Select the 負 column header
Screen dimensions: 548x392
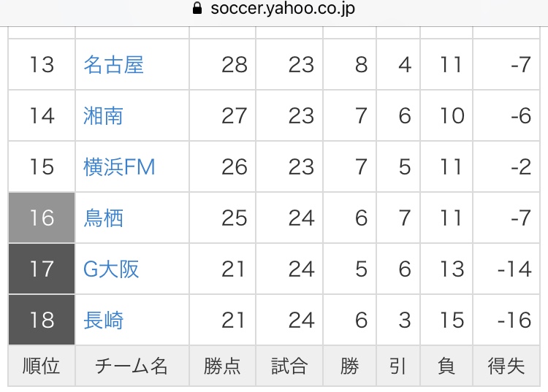click(446, 366)
